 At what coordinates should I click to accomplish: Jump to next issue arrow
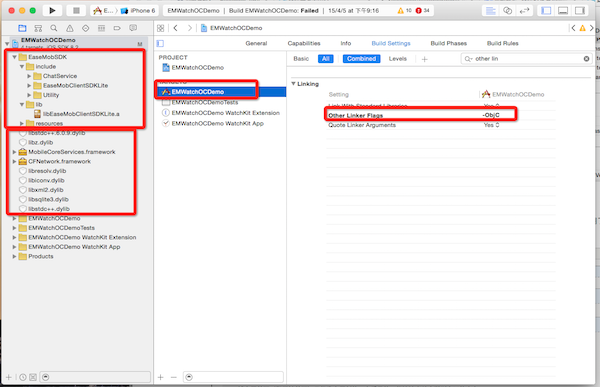pos(592,28)
